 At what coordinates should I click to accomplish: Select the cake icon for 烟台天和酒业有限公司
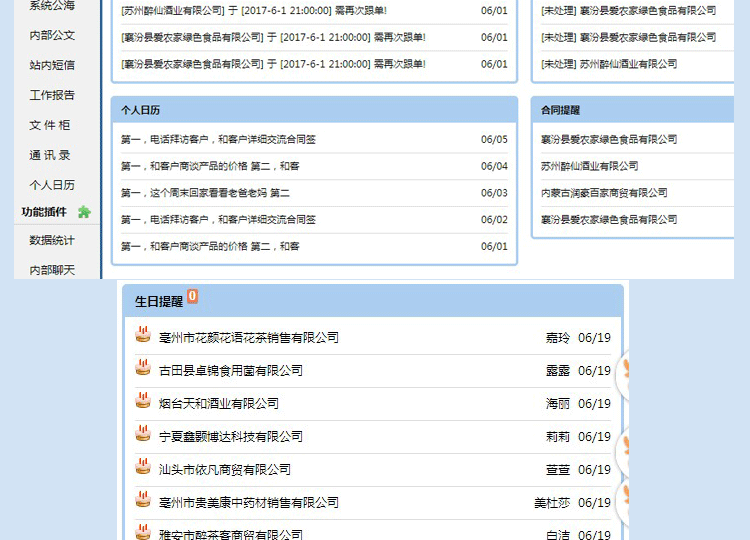click(x=143, y=402)
